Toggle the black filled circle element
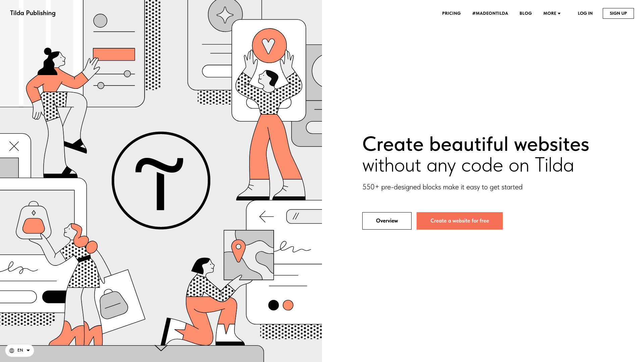The image size is (644, 362). coord(273,305)
